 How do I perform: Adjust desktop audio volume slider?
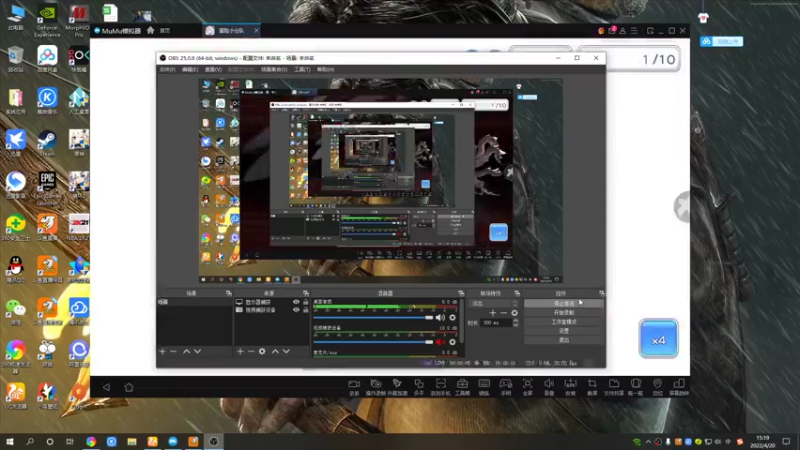coord(373,317)
